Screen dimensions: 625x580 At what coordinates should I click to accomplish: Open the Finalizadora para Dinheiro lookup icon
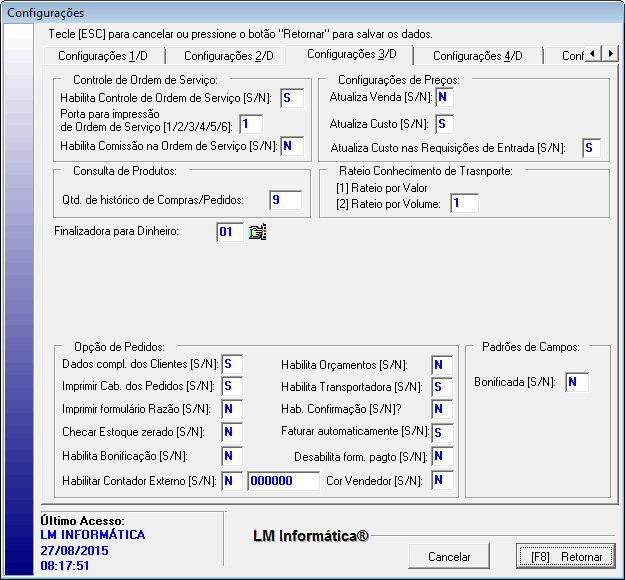258,232
